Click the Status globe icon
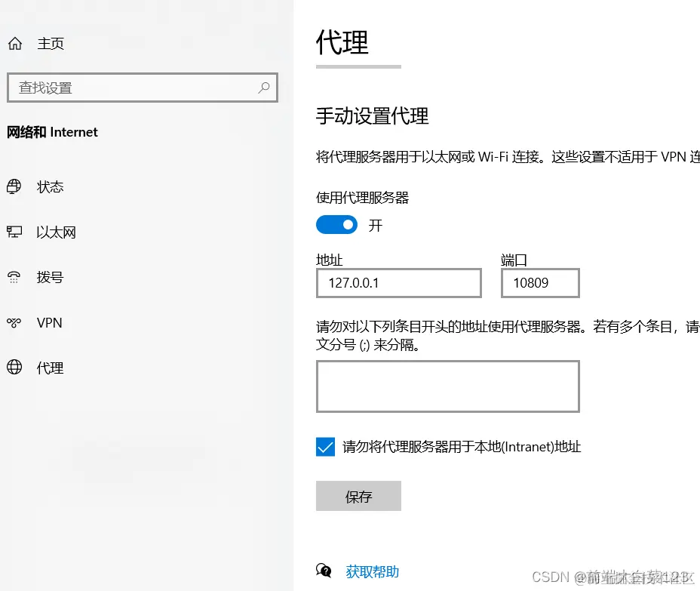 (14, 186)
